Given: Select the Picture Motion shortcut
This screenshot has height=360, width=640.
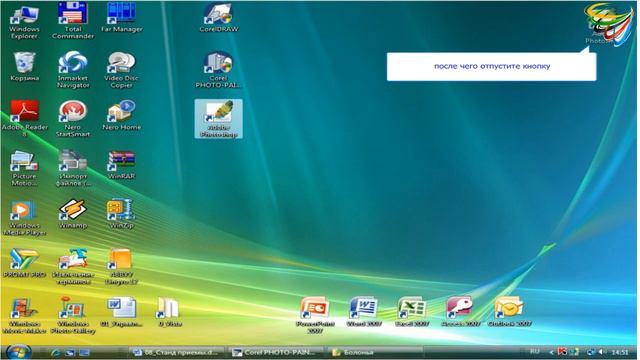Looking at the screenshot, I should 24,169.
